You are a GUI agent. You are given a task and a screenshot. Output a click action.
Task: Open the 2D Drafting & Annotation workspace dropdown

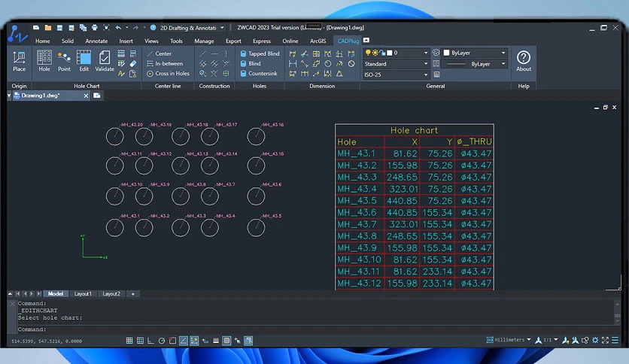point(192,28)
